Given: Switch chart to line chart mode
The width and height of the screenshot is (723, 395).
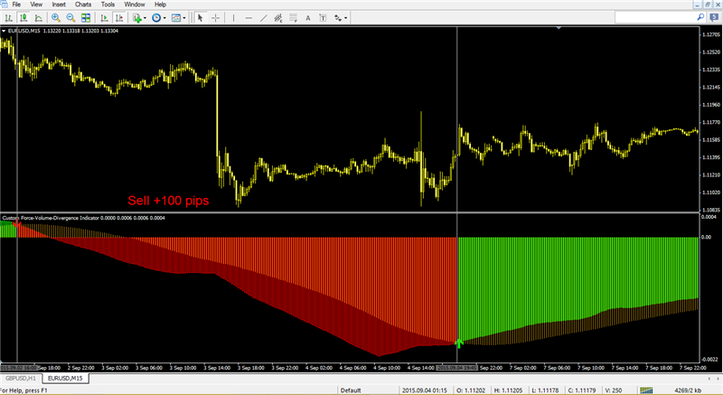Looking at the screenshot, I should point(38,18).
